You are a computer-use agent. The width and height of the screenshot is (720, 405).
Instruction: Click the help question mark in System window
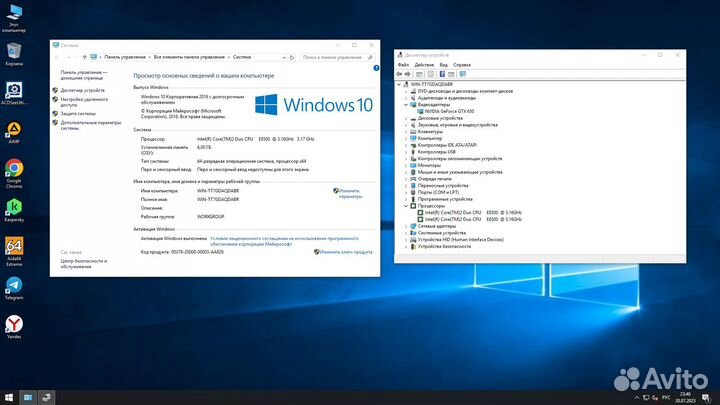(376, 66)
